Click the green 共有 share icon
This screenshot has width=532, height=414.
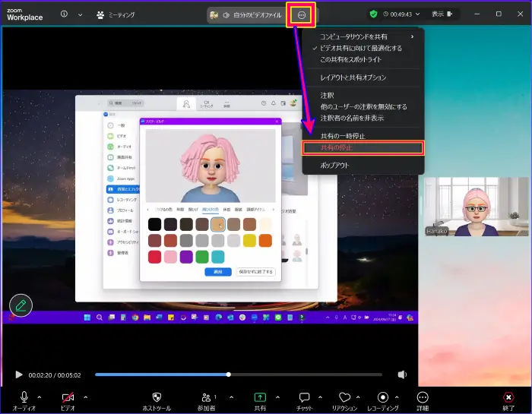tap(260, 397)
